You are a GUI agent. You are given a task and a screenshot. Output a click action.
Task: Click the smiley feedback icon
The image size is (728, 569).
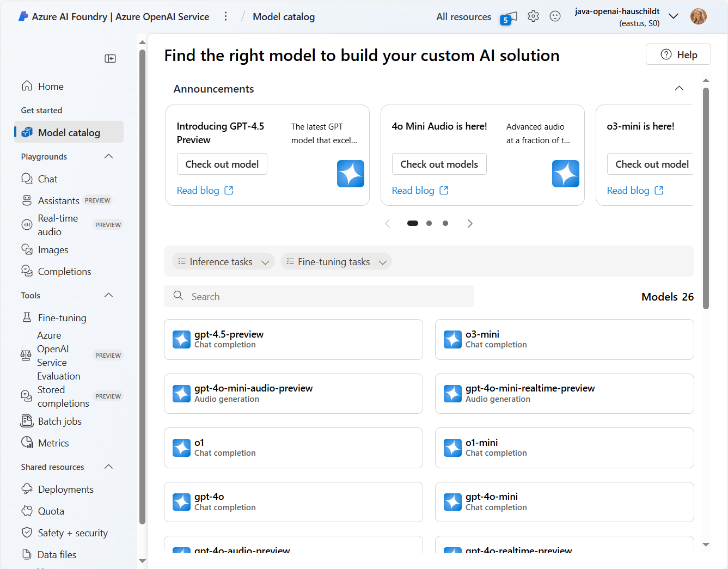(555, 16)
